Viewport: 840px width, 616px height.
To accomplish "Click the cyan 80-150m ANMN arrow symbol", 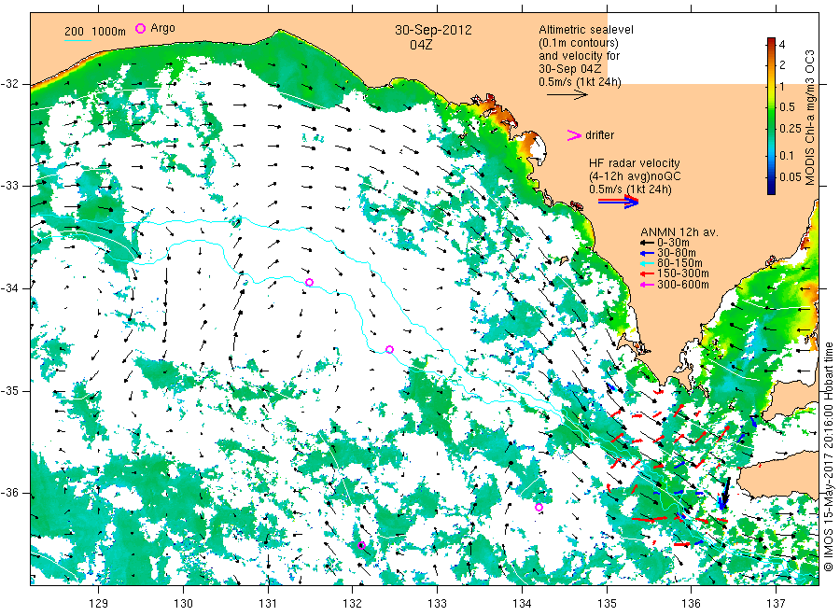I will (x=647, y=263).
